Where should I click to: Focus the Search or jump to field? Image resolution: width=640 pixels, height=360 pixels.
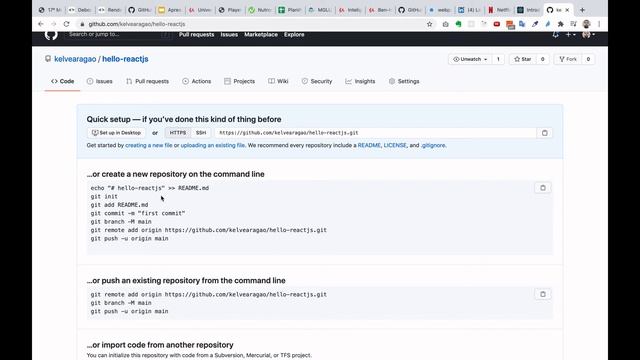coord(118,35)
